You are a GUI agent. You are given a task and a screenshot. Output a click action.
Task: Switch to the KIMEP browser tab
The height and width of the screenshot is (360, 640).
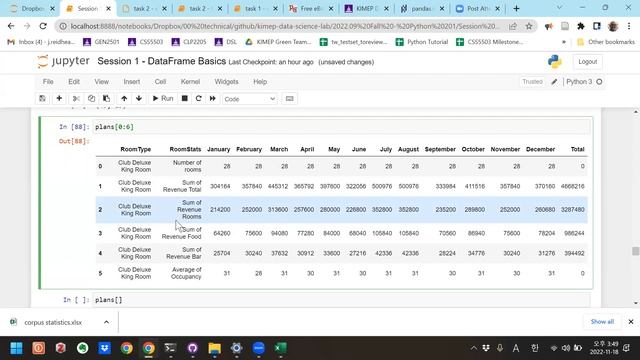(366, 8)
